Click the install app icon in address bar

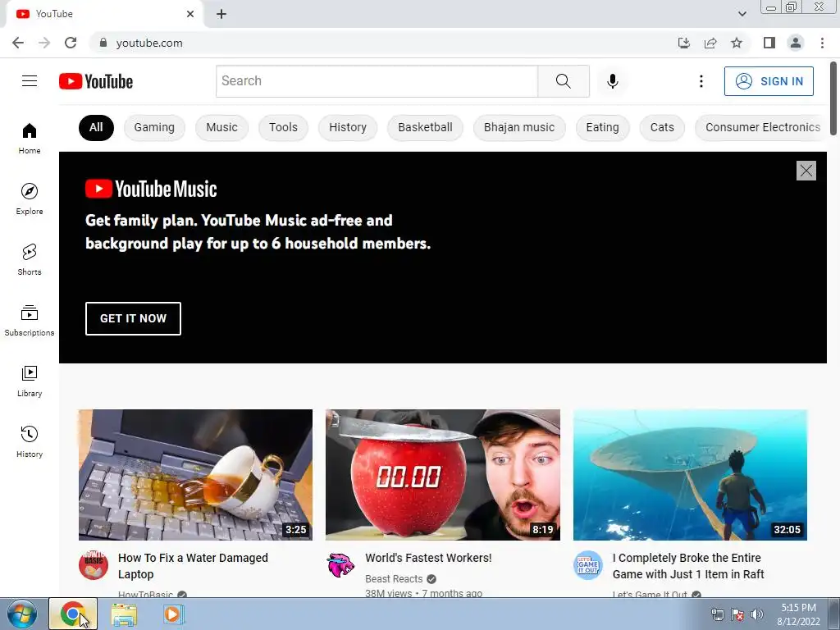pos(683,43)
